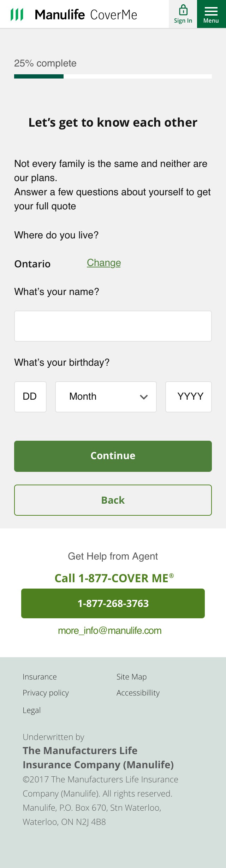
Task: Click Change link next to Ontario
Action: 104,263
